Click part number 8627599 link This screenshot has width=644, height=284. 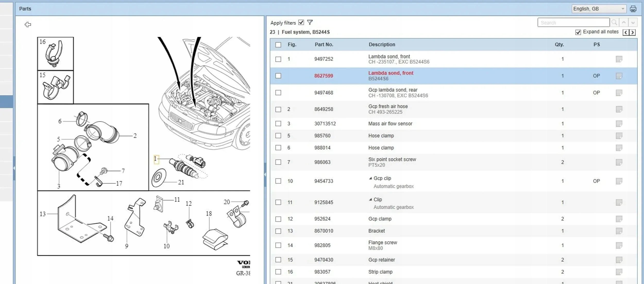click(x=324, y=76)
